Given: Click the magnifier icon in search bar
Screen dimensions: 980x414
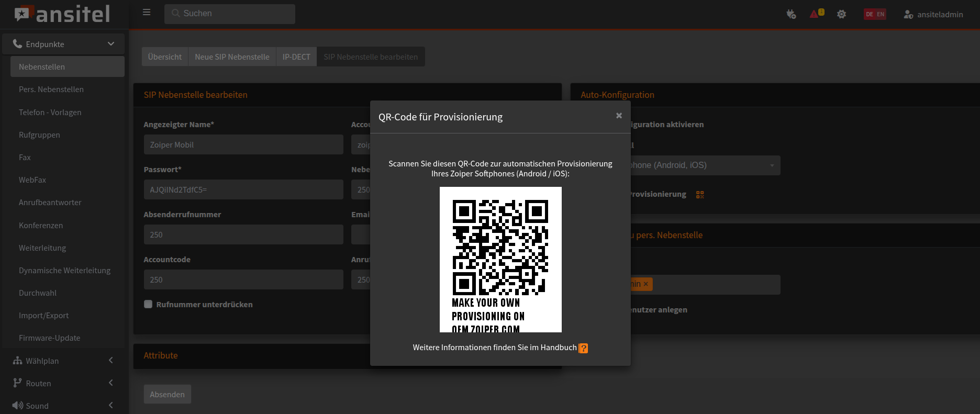Looking at the screenshot, I should pyautogui.click(x=176, y=14).
